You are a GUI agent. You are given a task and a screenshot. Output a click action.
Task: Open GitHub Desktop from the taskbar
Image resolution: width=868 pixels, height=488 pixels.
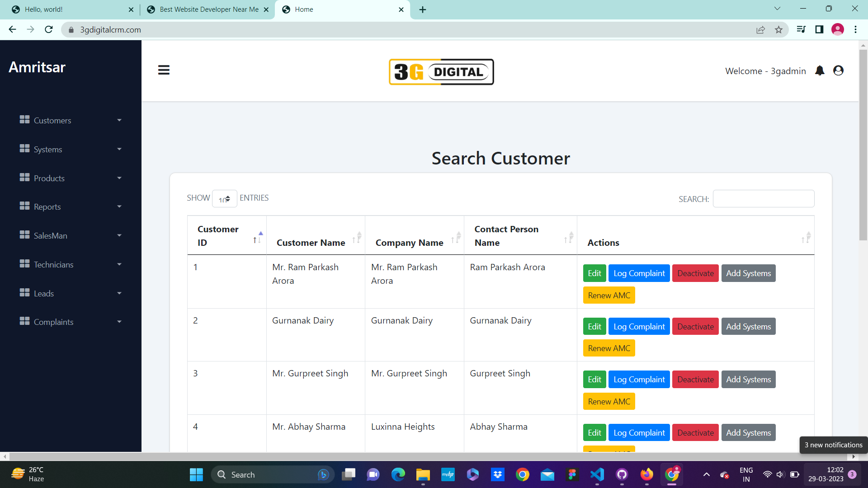622,474
